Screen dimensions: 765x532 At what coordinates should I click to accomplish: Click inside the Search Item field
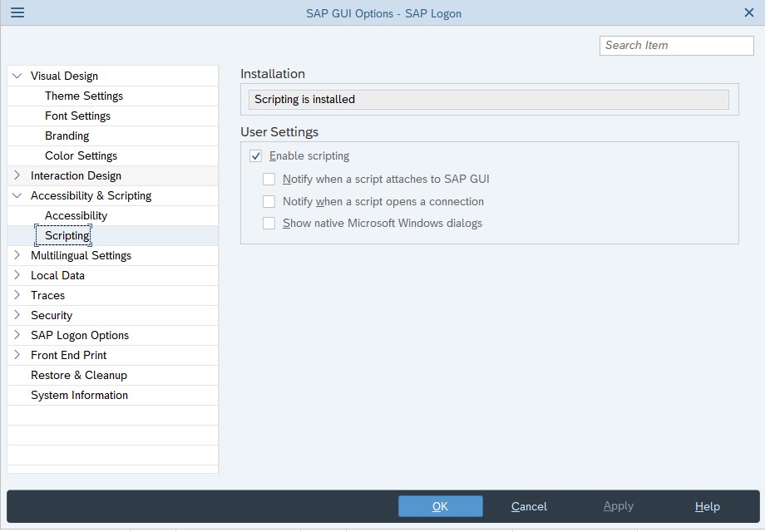[675, 45]
